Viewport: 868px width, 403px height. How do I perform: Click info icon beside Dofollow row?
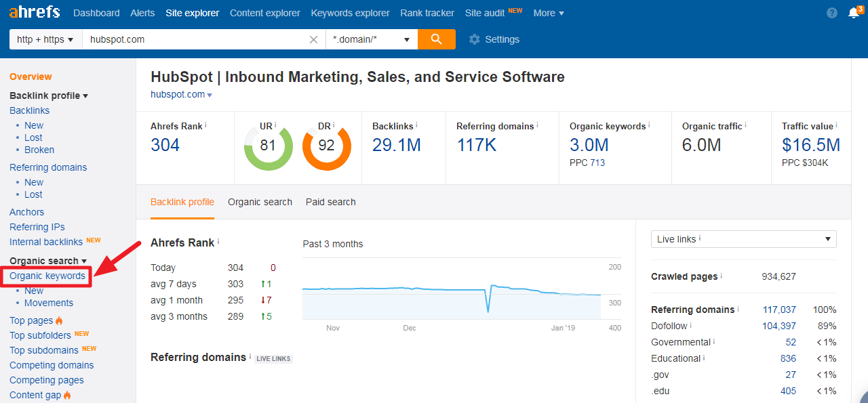coord(691,325)
